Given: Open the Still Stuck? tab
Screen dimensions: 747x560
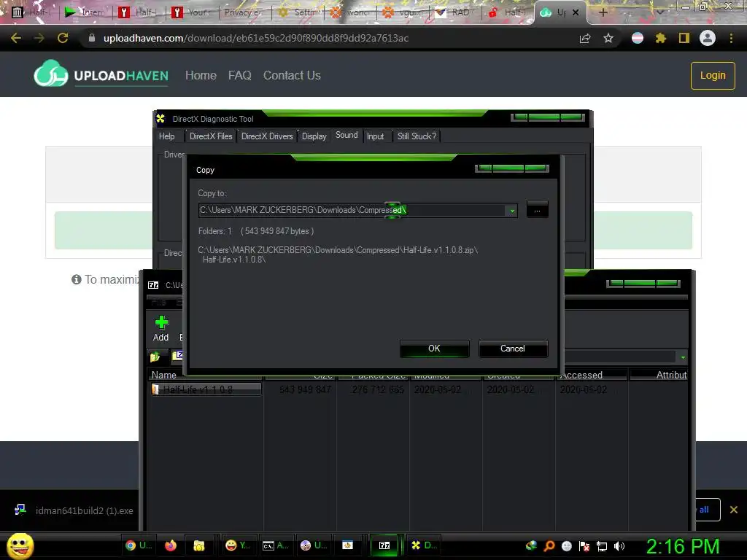Looking at the screenshot, I should pos(417,136).
